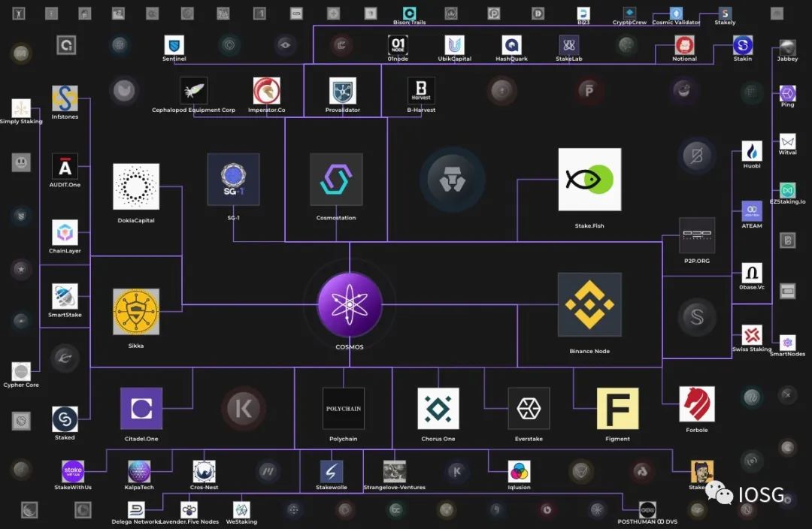Click the P2P.ORG validator logo
Screen dimensions: 812x529
697,235
